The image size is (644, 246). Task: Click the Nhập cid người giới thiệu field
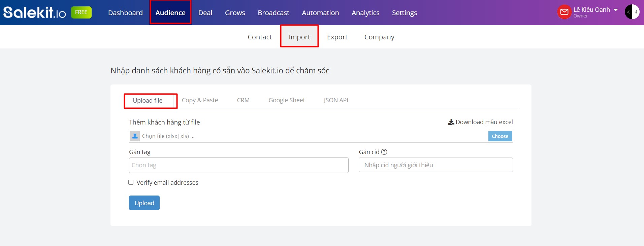pos(436,165)
